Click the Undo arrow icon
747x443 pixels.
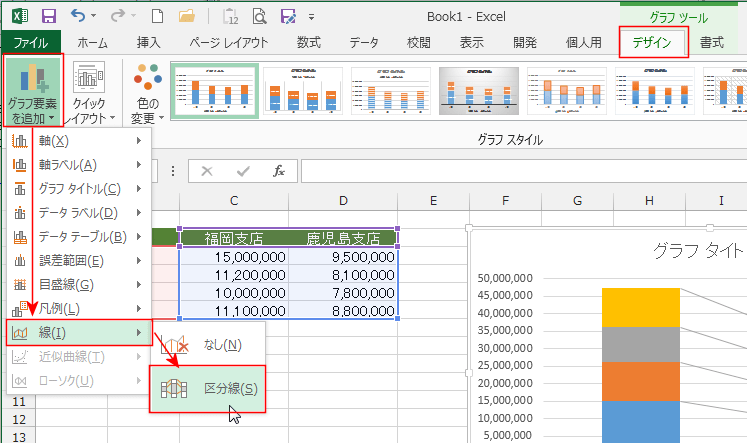click(78, 16)
